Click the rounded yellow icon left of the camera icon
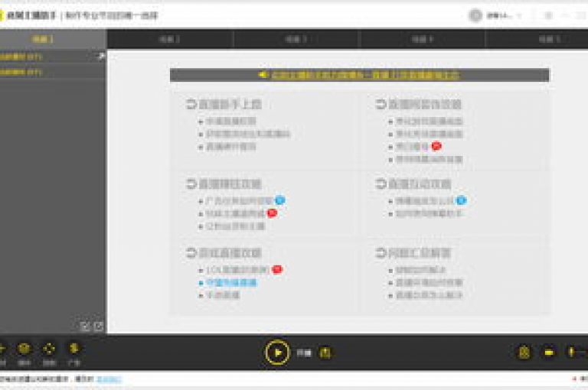Viewport: 588px width, 390px height. click(524, 353)
